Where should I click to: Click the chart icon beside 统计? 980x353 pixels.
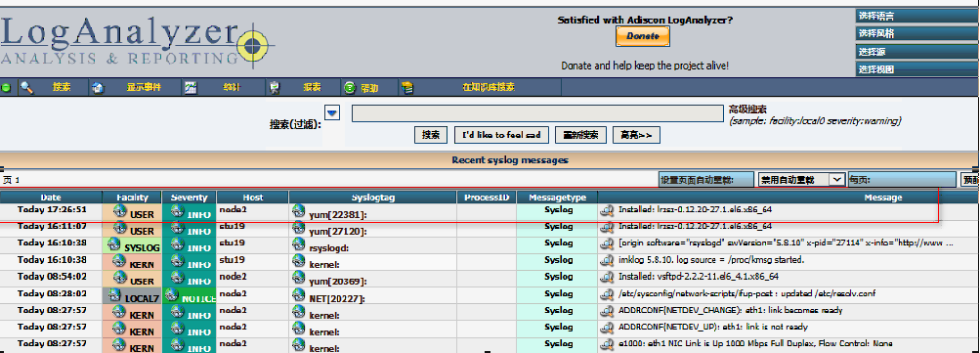(x=191, y=88)
